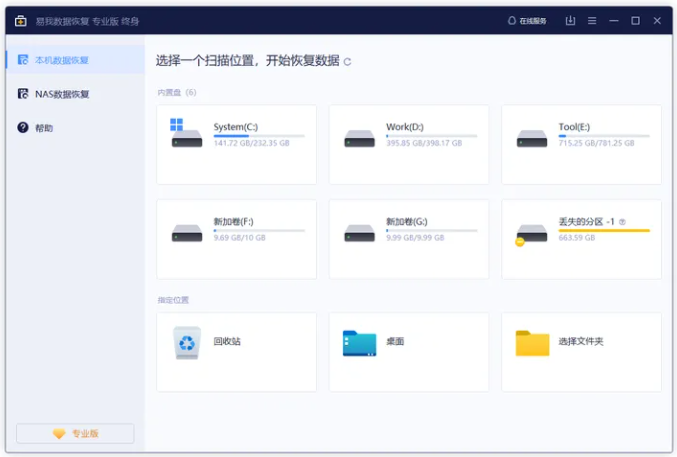Open the import scan session icon in title bar
The width and height of the screenshot is (677, 457).
[570, 20]
